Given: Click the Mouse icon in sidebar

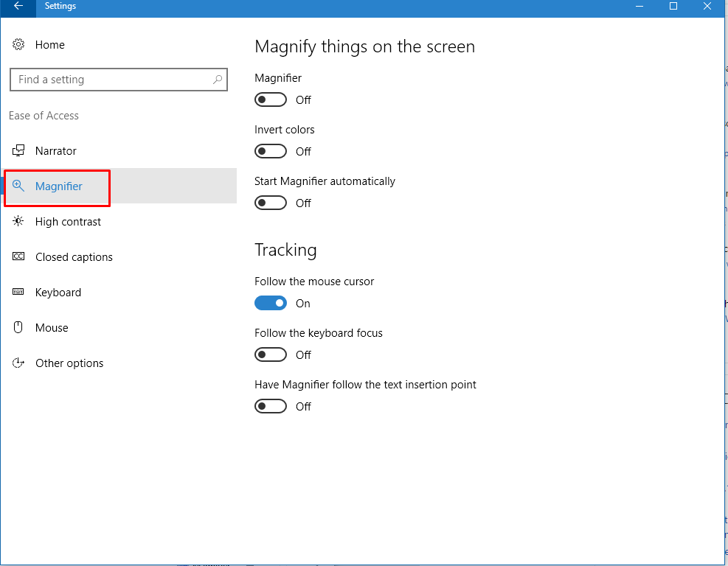Looking at the screenshot, I should coord(18,328).
